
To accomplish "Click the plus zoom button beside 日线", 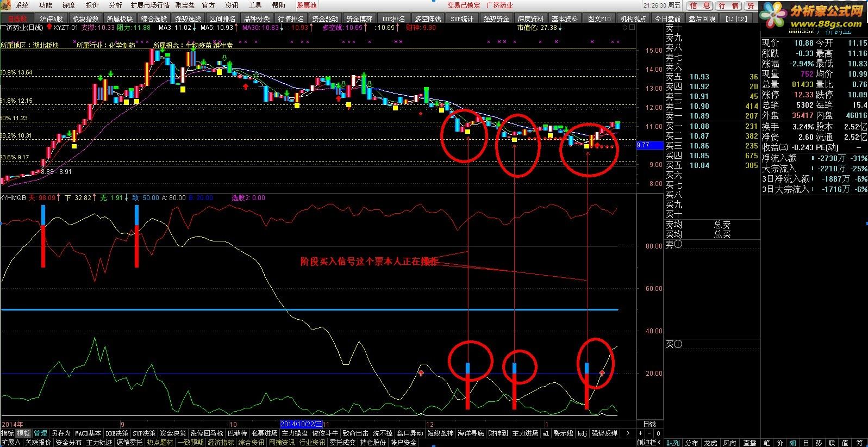I will (x=641, y=433).
